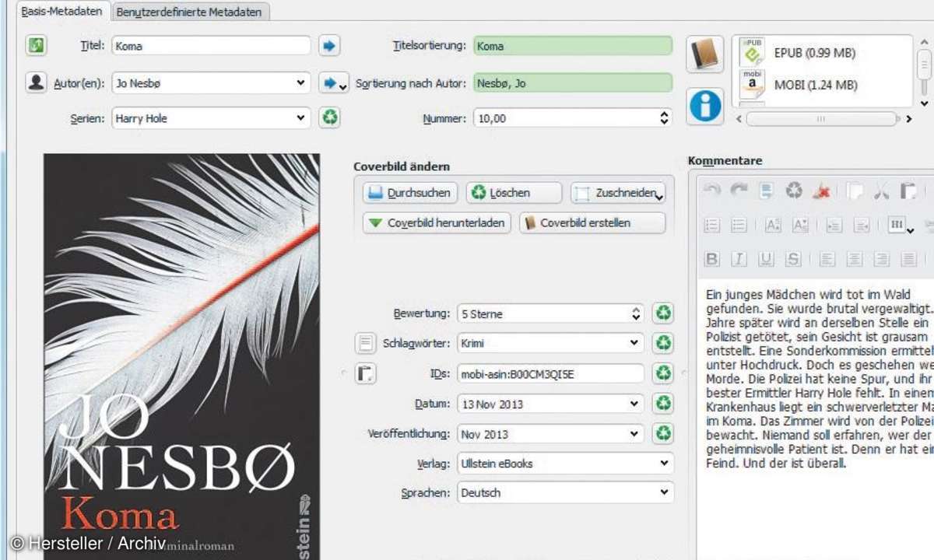This screenshot has height=560, width=934.
Task: Switch to Benutzerdefinierte Metadaten tab
Action: click(191, 12)
